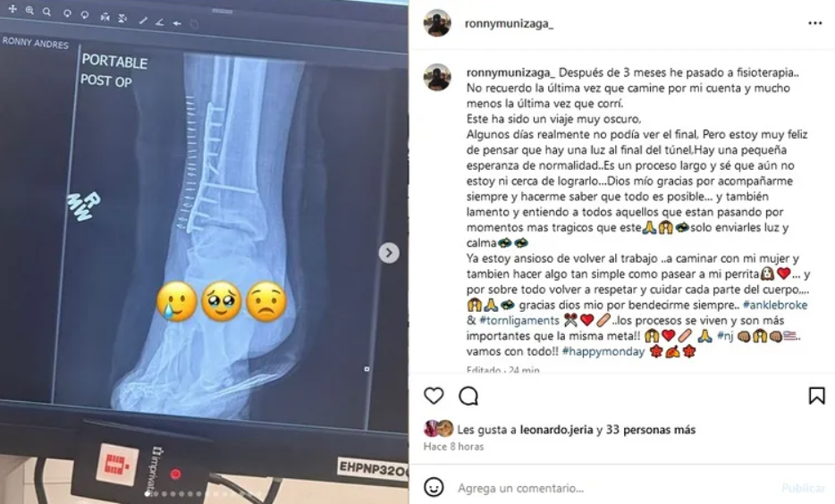Select the magnifier zoom tool in the X-ray toolbar
This screenshot has width=835, height=504.
(x=46, y=12)
